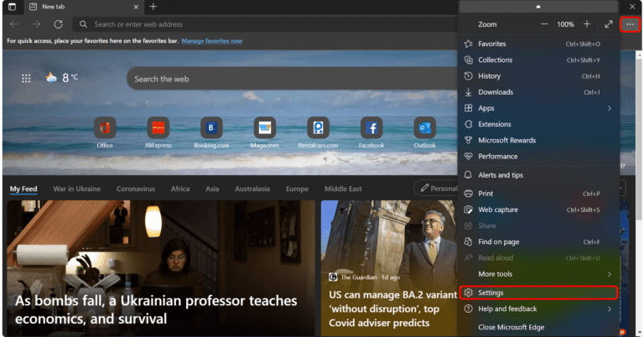This screenshot has height=337, width=644.
Task: Increase zoom with the plus button
Action: click(x=586, y=24)
